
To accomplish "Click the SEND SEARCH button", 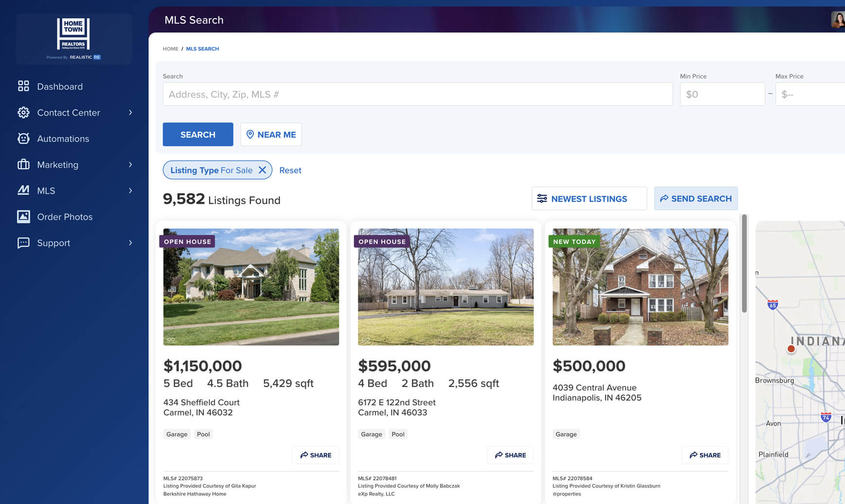I will 696,198.
